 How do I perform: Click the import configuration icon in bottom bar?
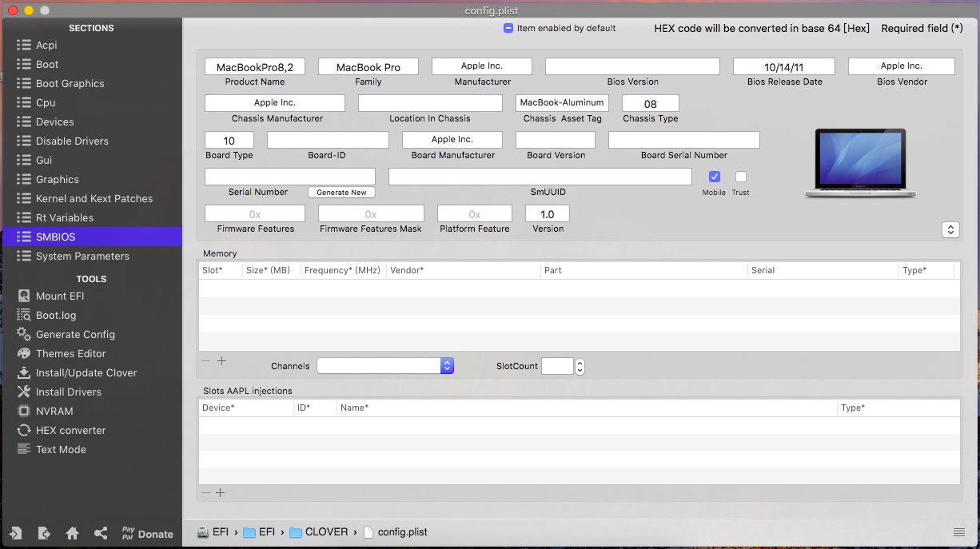tap(15, 533)
